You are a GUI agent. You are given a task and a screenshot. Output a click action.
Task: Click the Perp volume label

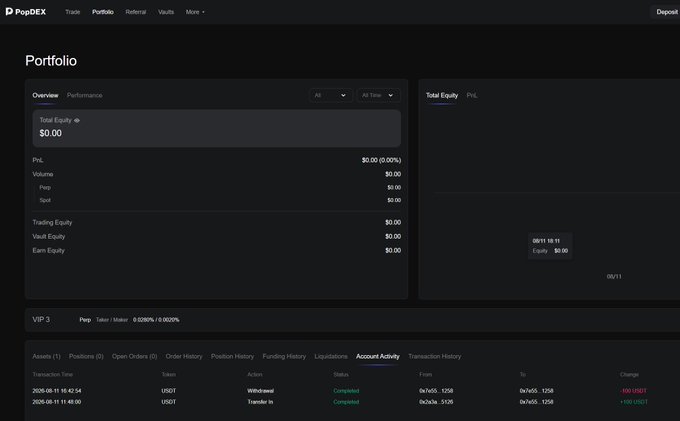pos(45,188)
